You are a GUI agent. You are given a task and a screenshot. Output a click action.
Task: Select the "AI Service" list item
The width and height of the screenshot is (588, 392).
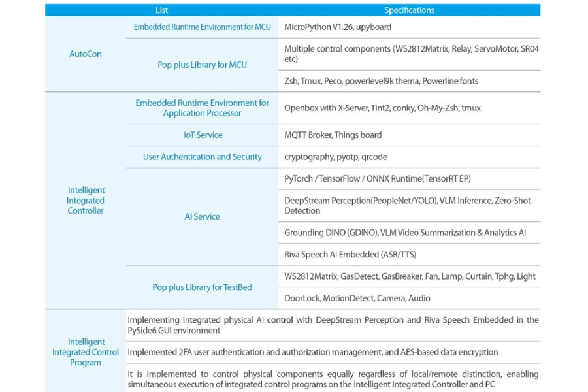(x=202, y=216)
